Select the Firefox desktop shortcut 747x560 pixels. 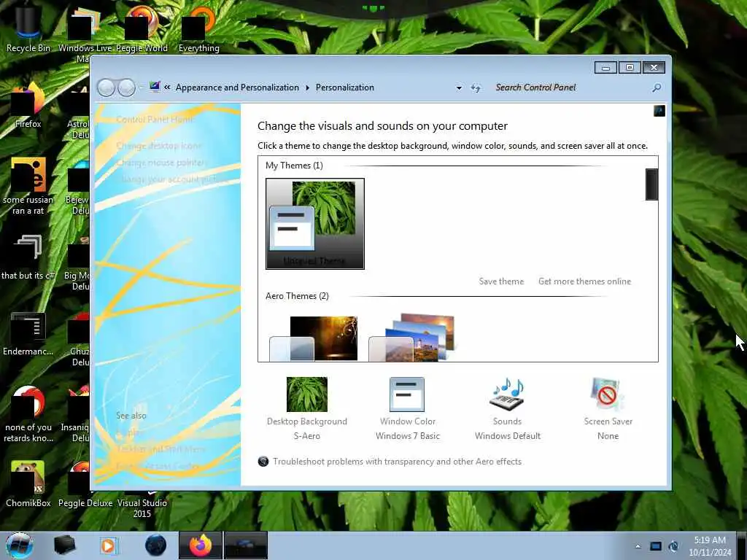[x=28, y=105]
